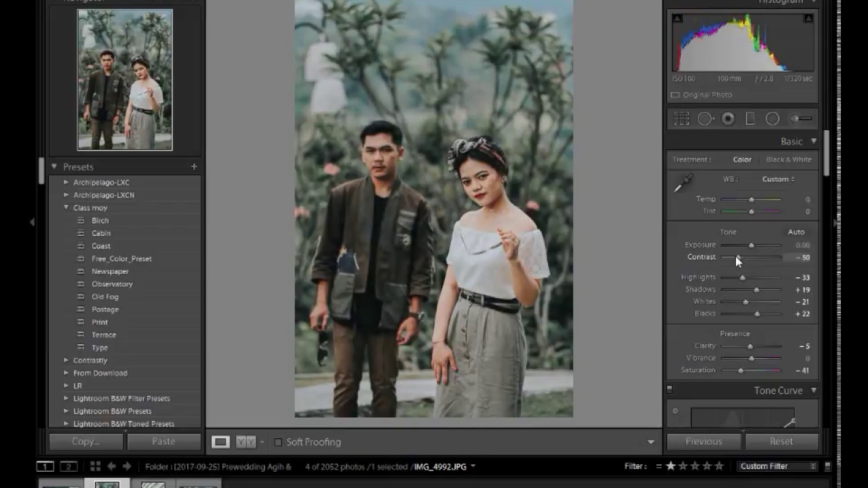Screen dimensions: 868x488
Task: Collapse the Basic panel
Action: coord(814,142)
